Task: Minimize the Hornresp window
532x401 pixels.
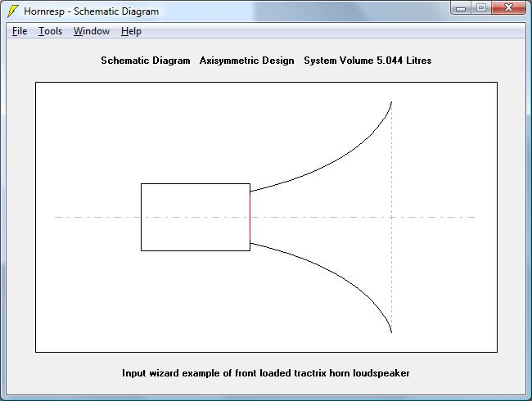Action: [x=461, y=8]
